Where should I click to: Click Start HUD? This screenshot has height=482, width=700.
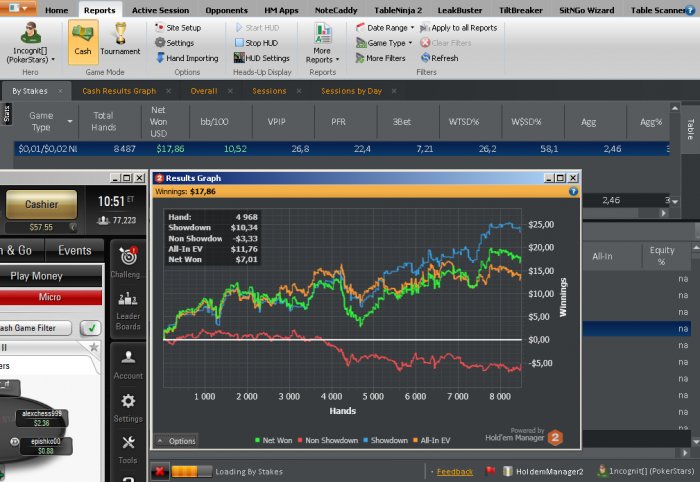[x=257, y=28]
